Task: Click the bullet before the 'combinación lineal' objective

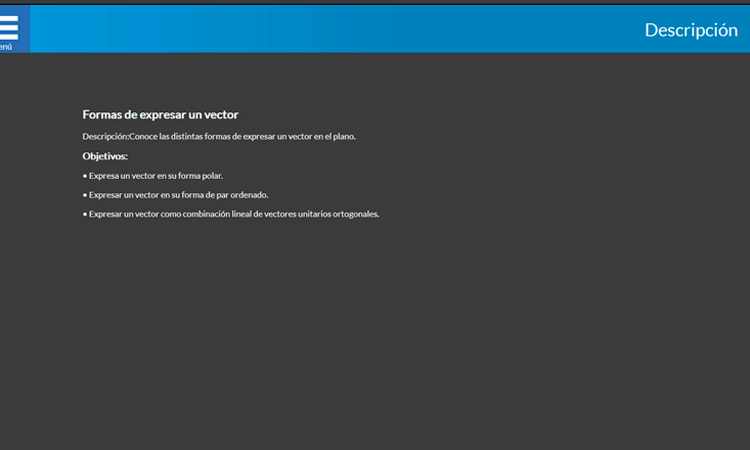Action: click(x=85, y=213)
